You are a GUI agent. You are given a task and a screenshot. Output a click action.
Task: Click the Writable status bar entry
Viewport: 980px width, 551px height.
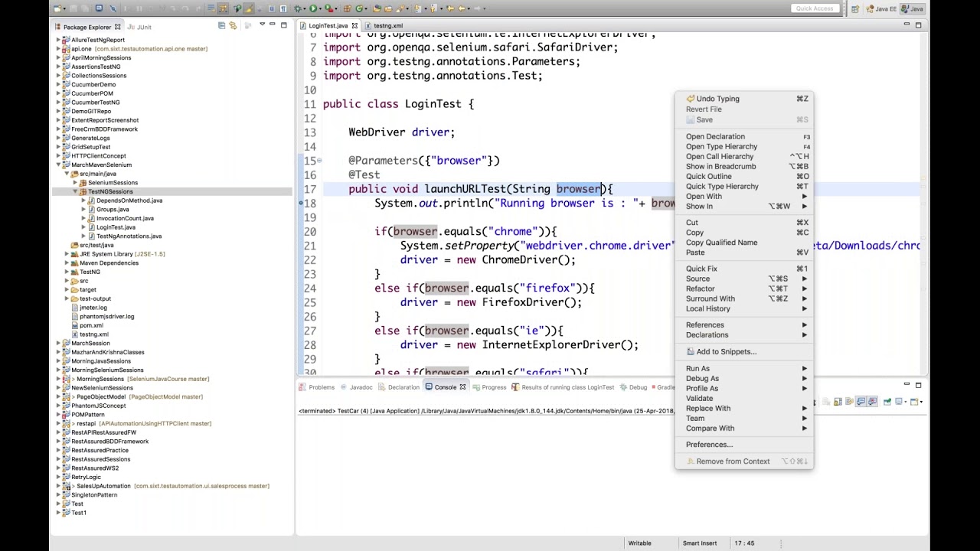tap(640, 543)
